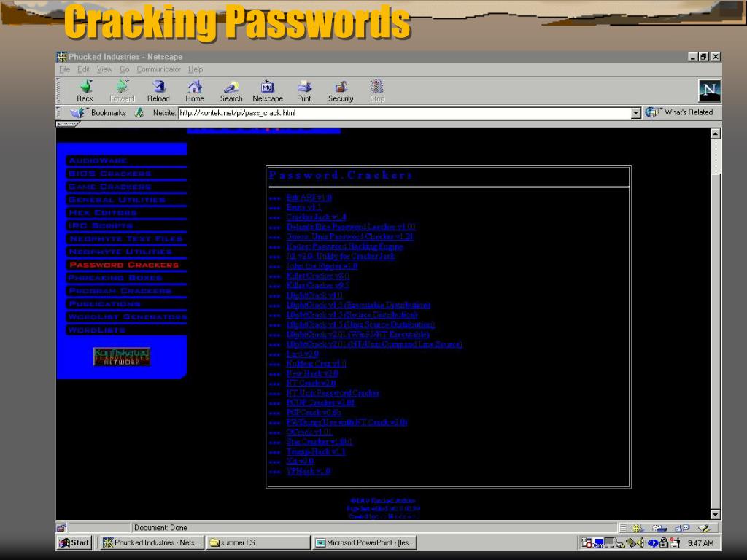Collapse the location toolbar via its handle
The image size is (747, 560).
pos(58,113)
